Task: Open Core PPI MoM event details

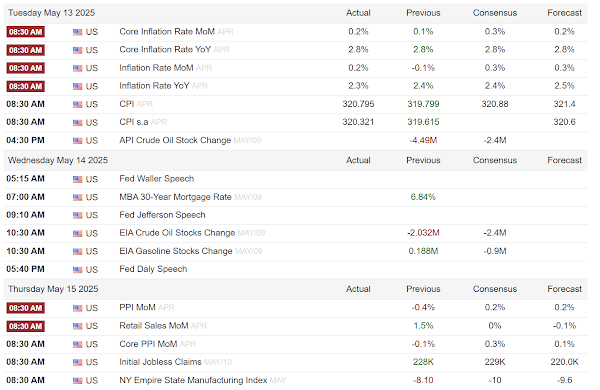Action: pos(148,344)
